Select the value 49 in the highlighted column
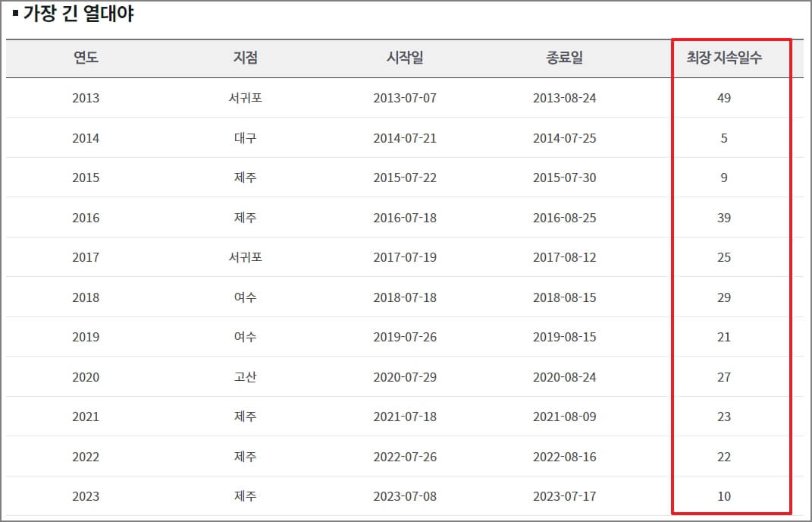812x522 pixels. (x=724, y=98)
